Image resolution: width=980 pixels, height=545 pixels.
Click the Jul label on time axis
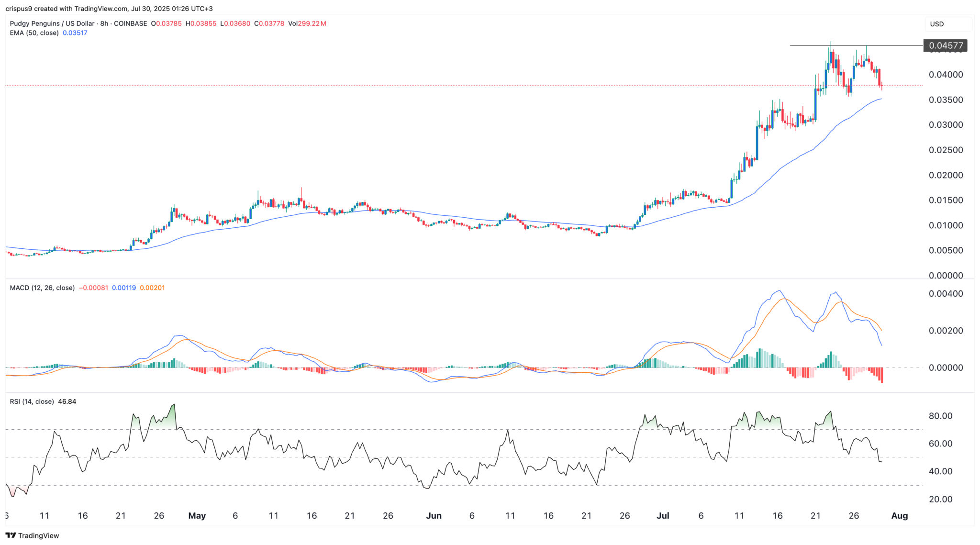[663, 516]
